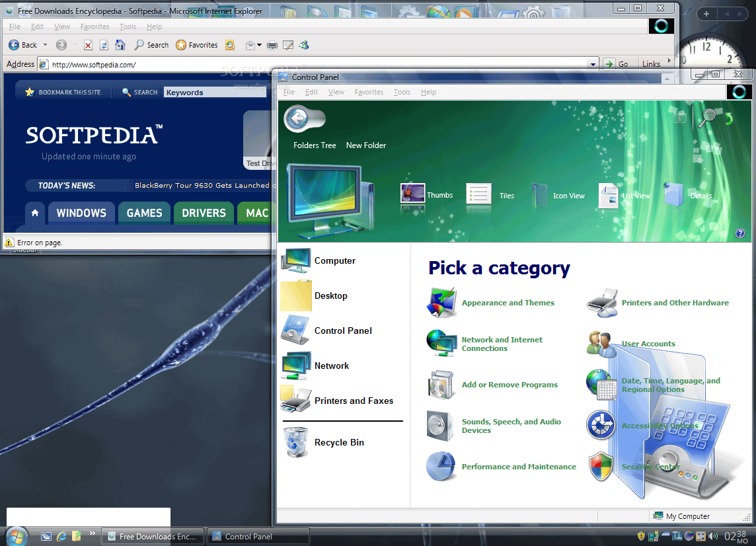This screenshot has width=756, height=546.
Task: Click the Windows Start orb
Action: point(17,536)
